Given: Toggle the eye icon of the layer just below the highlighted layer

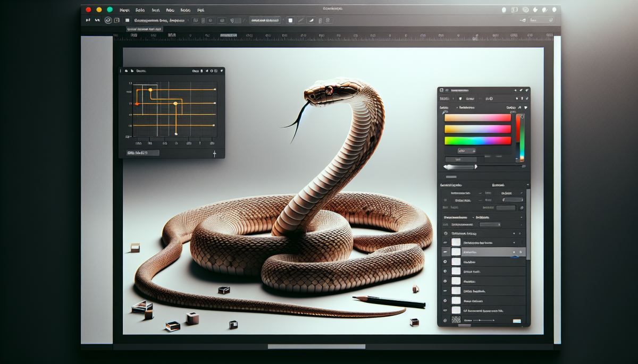Looking at the screenshot, I should coord(445,262).
